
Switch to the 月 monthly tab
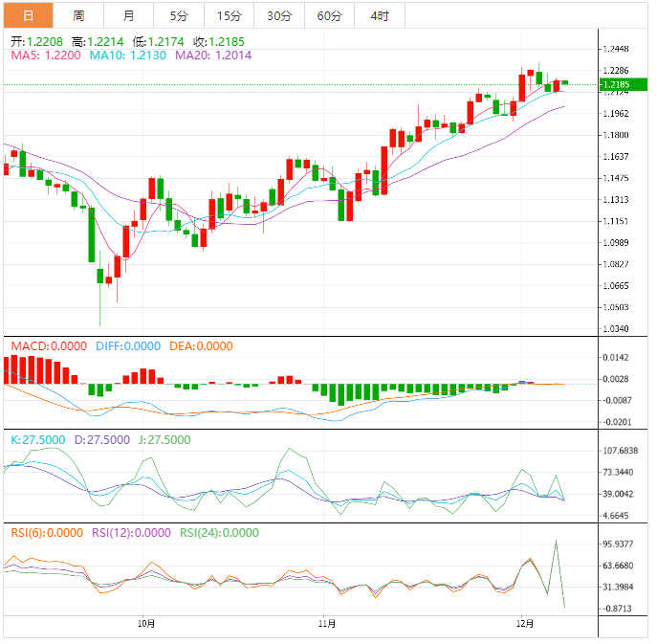pyautogui.click(x=129, y=15)
